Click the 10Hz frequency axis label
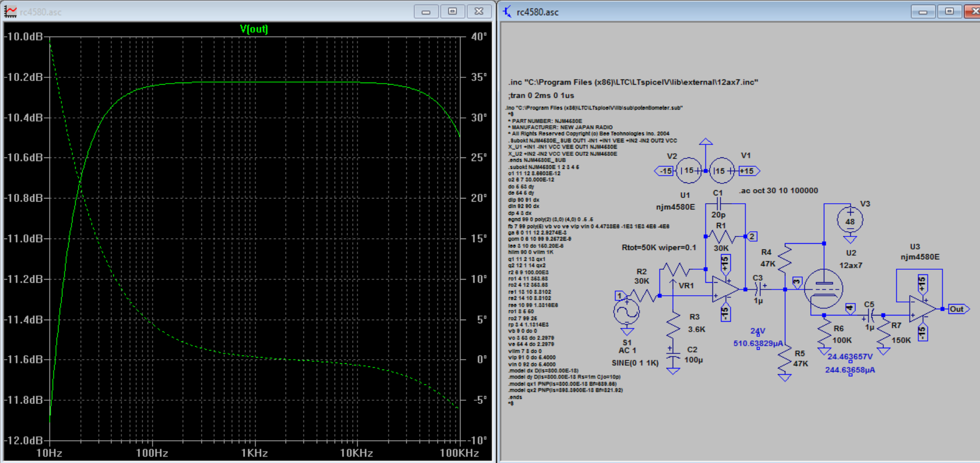The height and width of the screenshot is (463, 980). point(49,453)
